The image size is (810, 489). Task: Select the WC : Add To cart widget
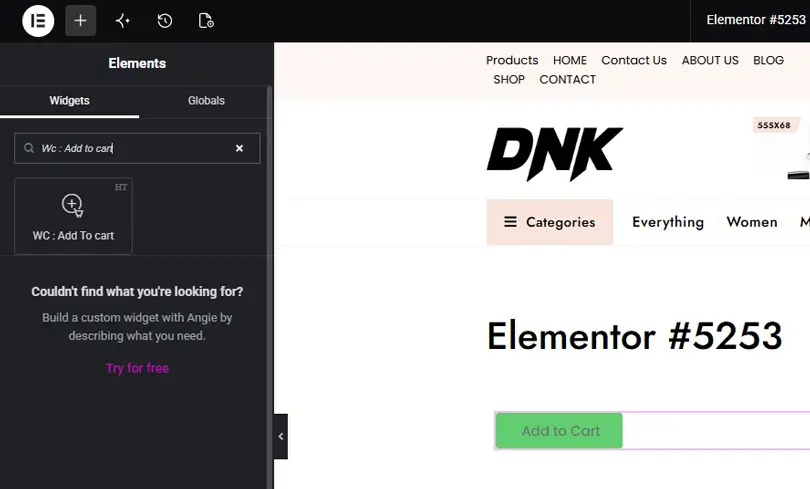click(x=73, y=216)
